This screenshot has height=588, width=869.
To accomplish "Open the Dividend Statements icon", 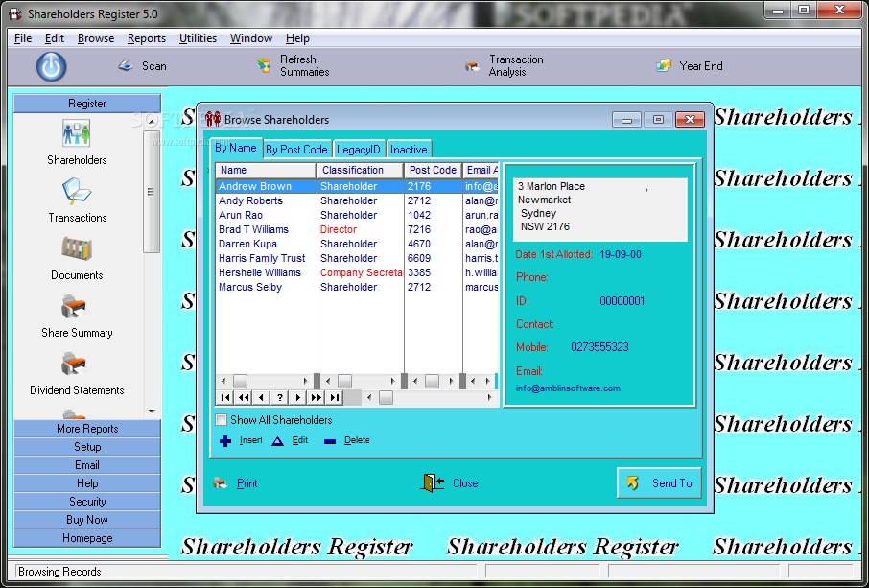I will coord(74,365).
